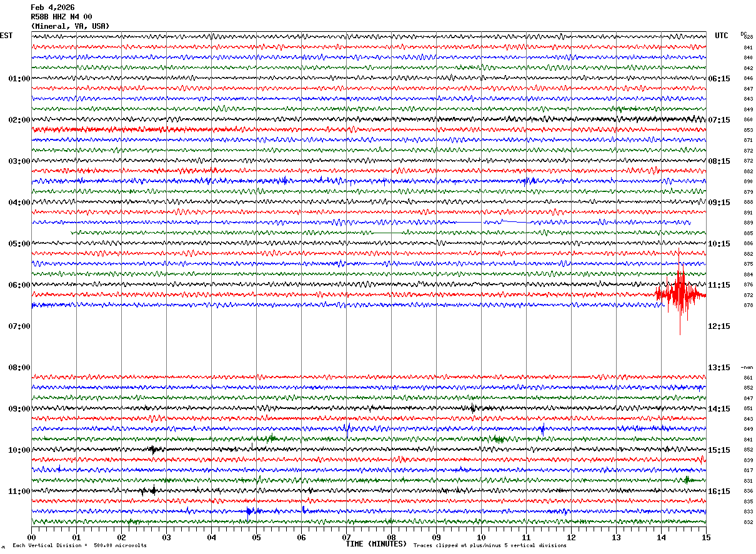756x554 pixels.
Task: Select the 05:00 EST row label
Action: point(19,244)
